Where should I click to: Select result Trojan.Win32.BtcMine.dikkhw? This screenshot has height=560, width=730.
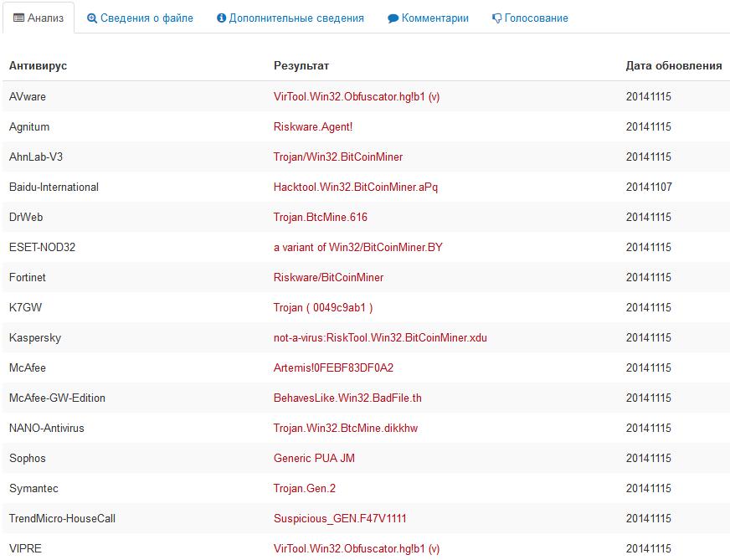coord(346,429)
